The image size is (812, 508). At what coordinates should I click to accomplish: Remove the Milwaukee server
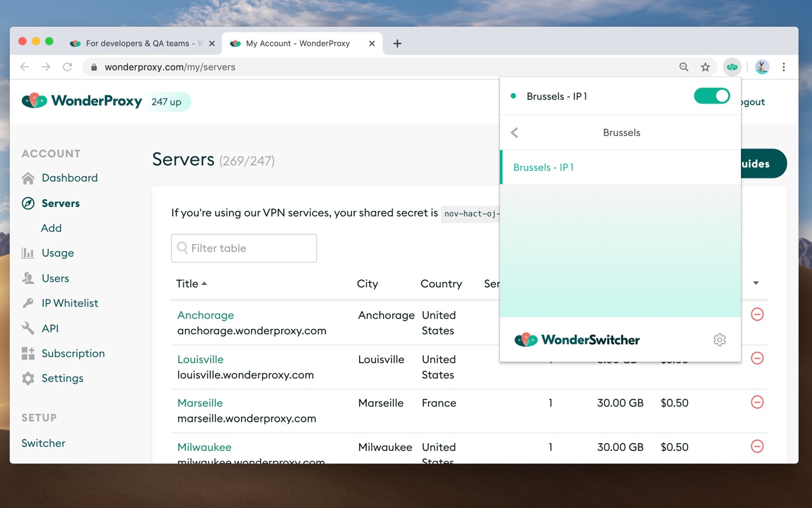(x=757, y=446)
